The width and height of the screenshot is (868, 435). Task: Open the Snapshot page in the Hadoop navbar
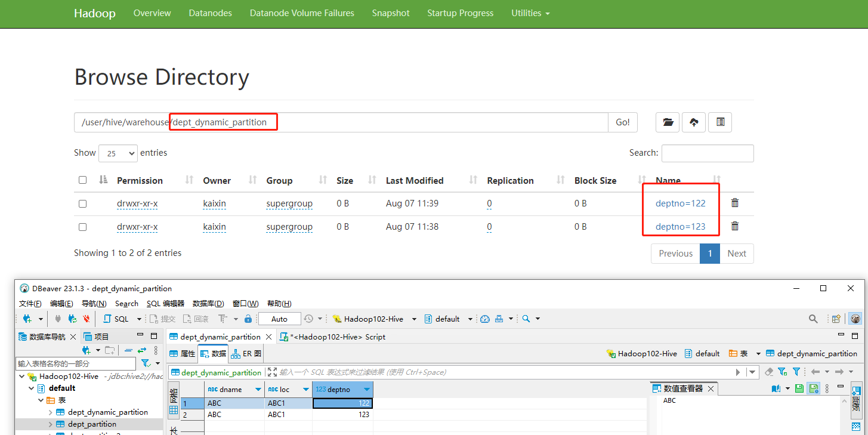click(391, 13)
